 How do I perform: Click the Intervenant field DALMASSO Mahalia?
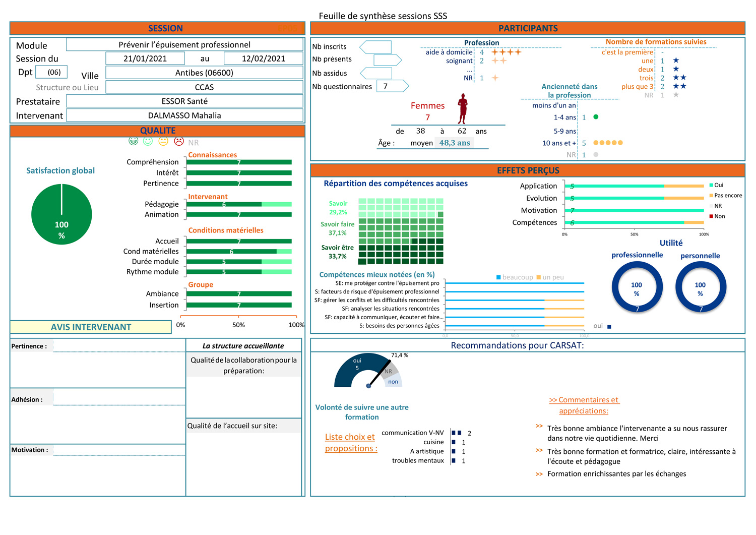pyautogui.click(x=184, y=115)
